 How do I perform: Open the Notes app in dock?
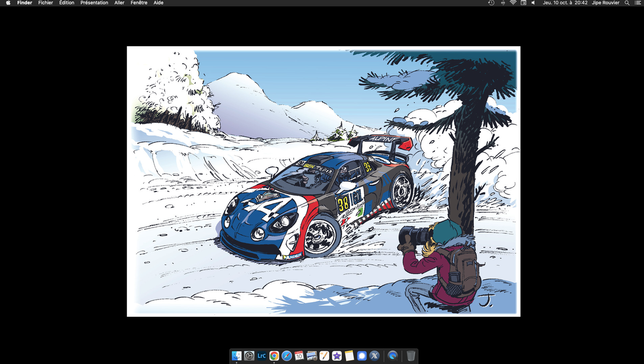[349, 356]
